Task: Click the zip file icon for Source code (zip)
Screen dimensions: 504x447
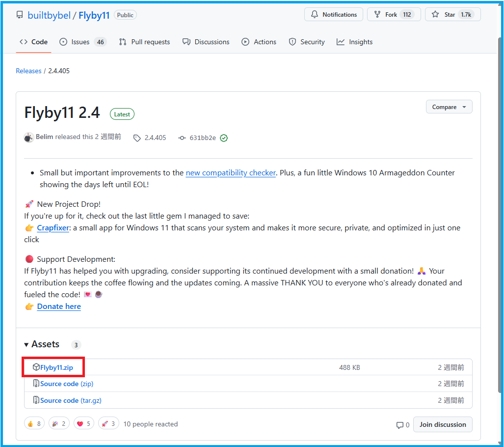Action: click(x=36, y=383)
